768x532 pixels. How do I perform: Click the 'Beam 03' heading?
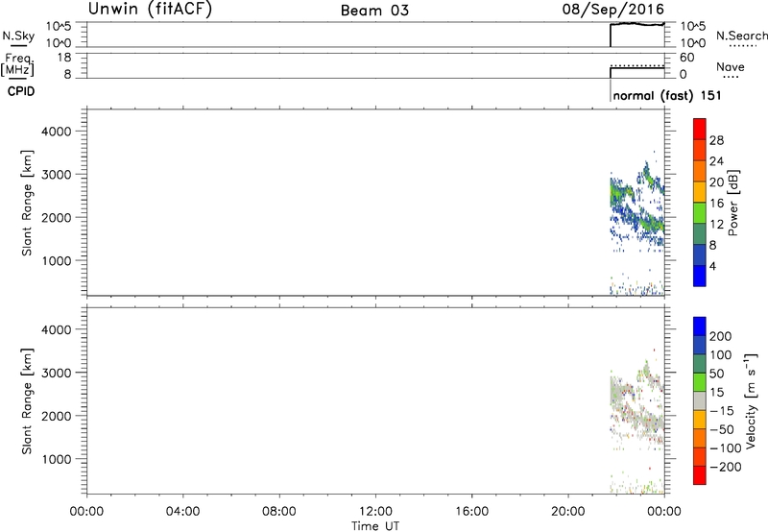click(374, 11)
